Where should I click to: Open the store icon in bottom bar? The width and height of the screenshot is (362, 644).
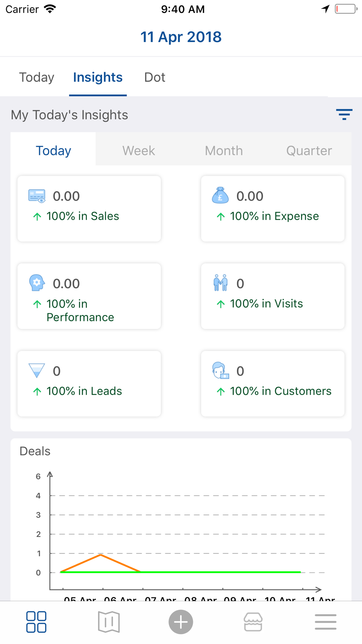click(253, 622)
